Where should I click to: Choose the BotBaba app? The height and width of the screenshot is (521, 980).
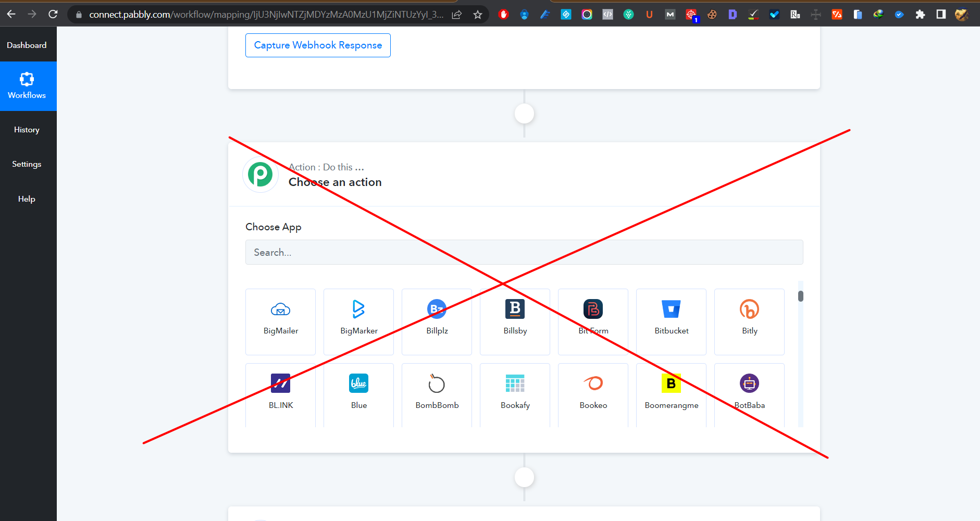pyautogui.click(x=749, y=395)
